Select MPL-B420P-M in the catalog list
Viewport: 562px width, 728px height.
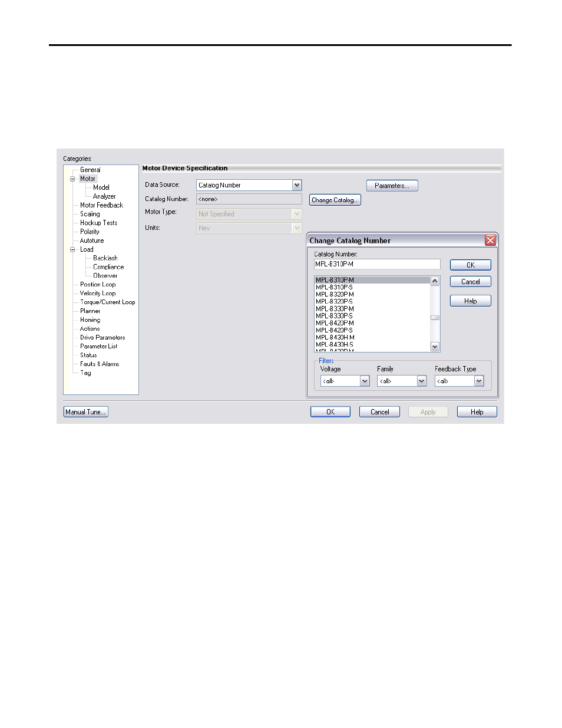[x=372, y=323]
